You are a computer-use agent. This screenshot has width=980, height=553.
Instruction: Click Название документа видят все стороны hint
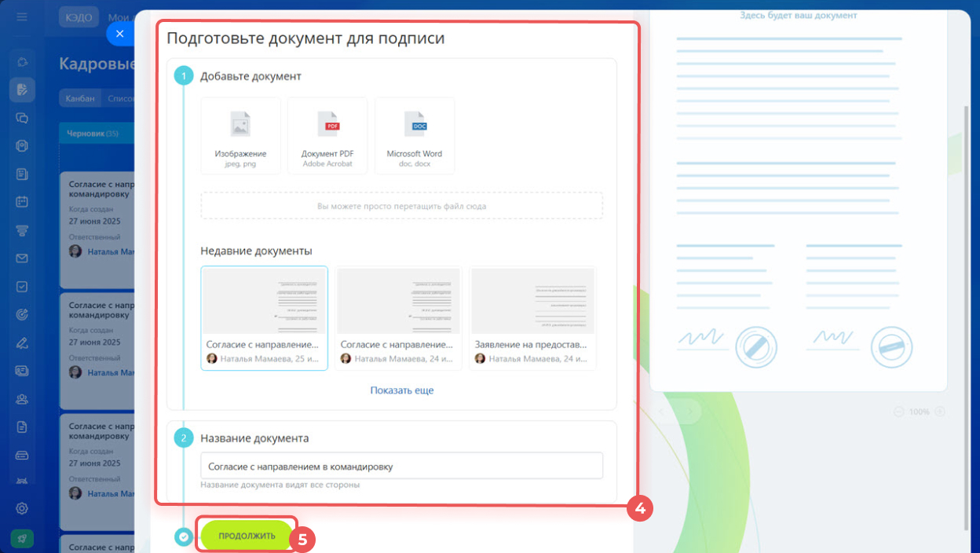[x=280, y=485]
